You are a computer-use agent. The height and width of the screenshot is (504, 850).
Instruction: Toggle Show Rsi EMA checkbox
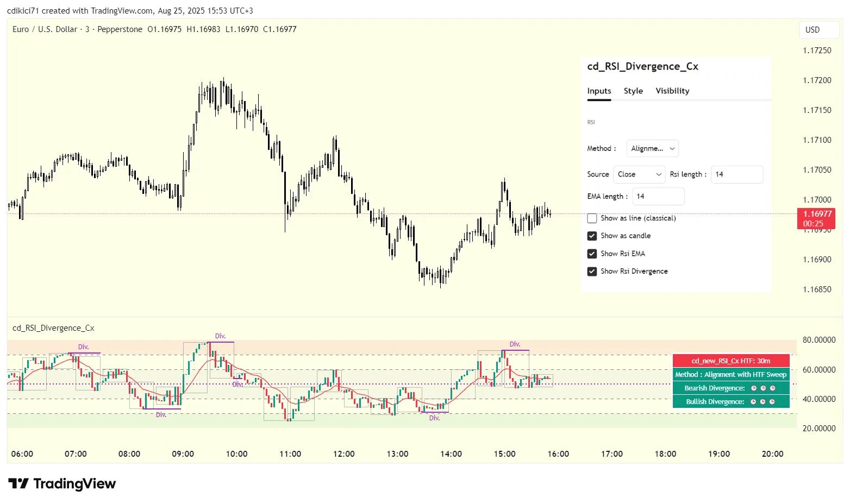click(x=592, y=254)
